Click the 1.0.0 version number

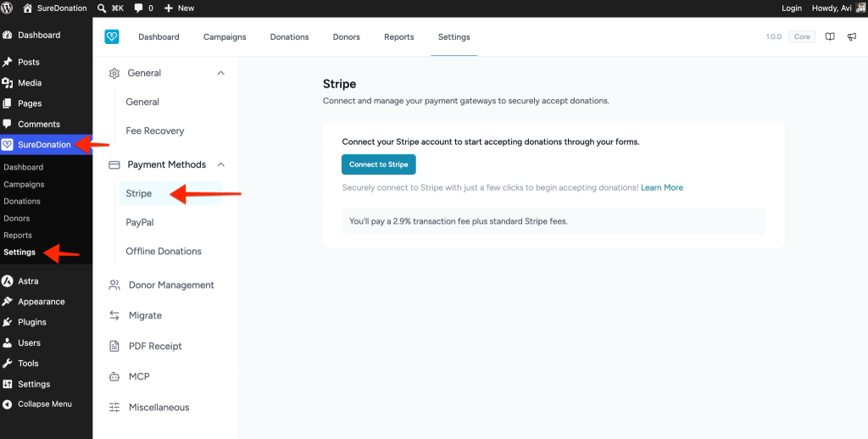click(773, 37)
